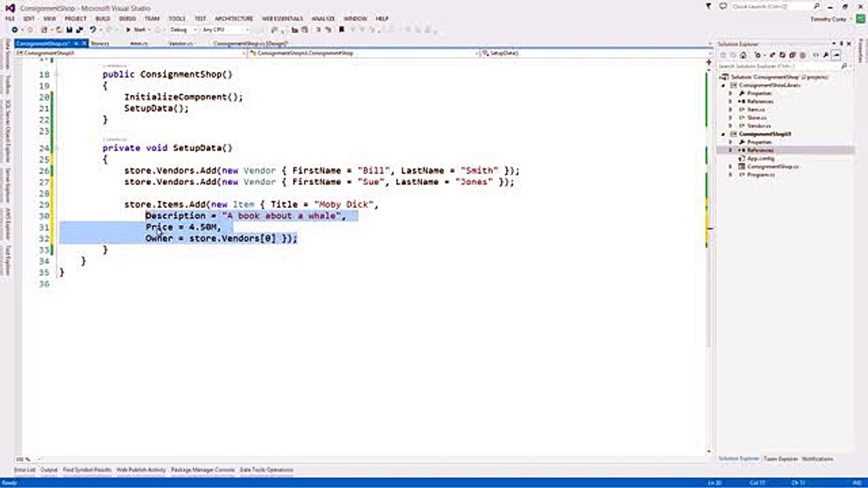Screen dimensions: 868x488
Task: Open the BUILD menu
Action: [x=102, y=19]
